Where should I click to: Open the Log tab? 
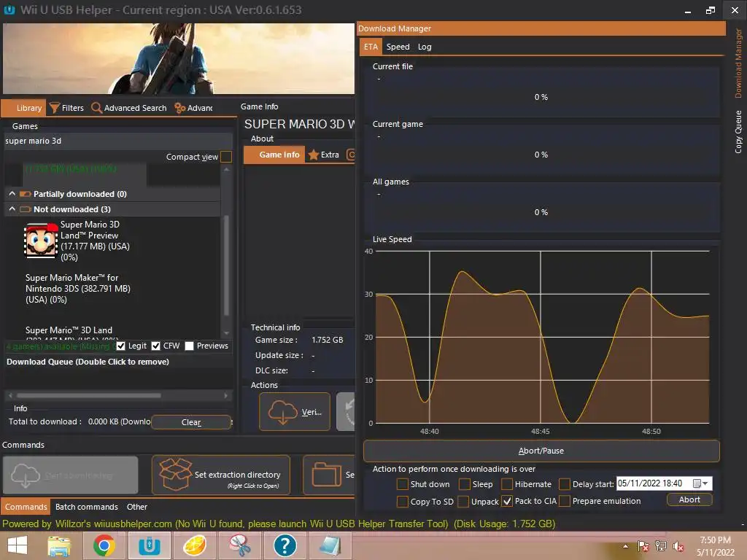[425, 47]
